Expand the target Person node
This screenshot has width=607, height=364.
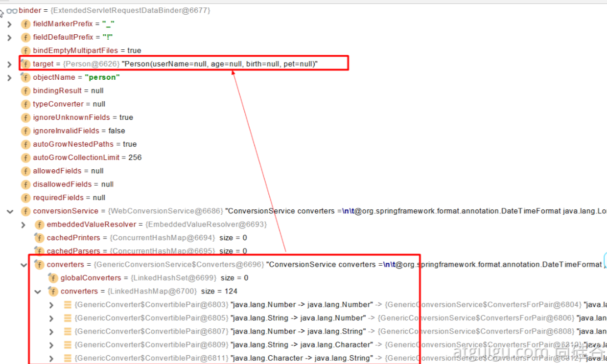[9, 64]
